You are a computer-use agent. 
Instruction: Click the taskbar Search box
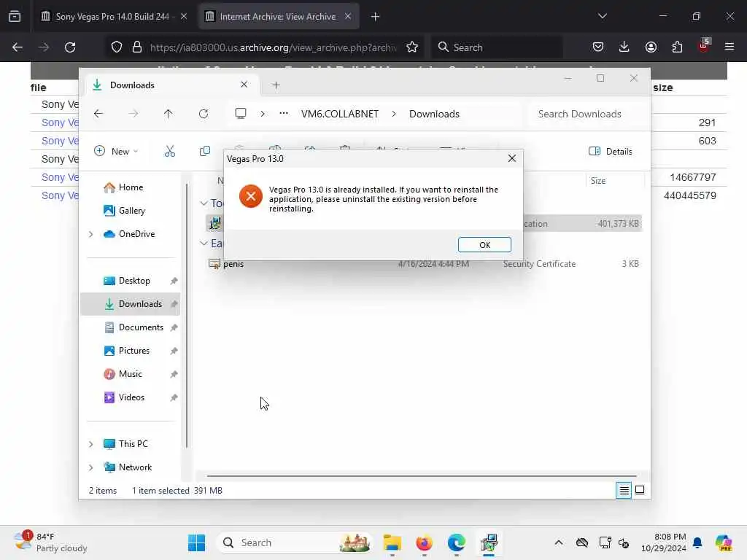[295, 542]
